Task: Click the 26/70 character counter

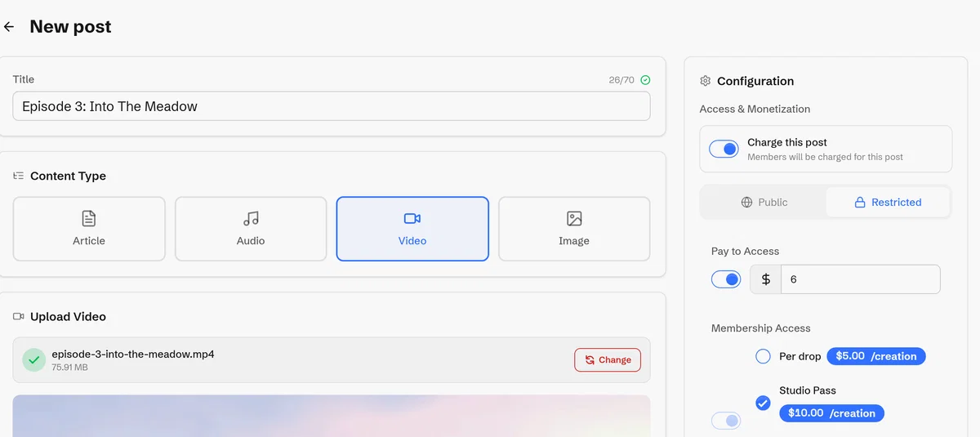Action: (621, 80)
